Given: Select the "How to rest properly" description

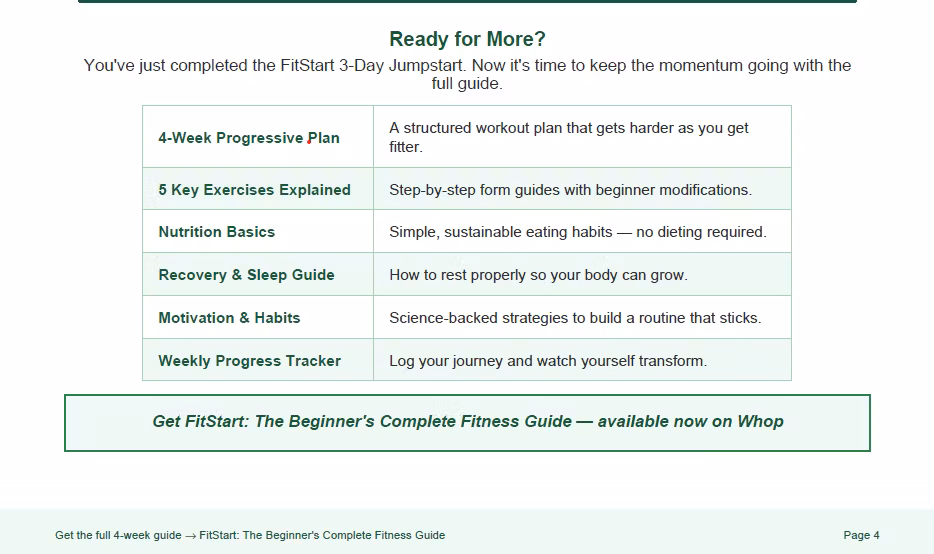Looking at the screenshot, I should 538,275.
